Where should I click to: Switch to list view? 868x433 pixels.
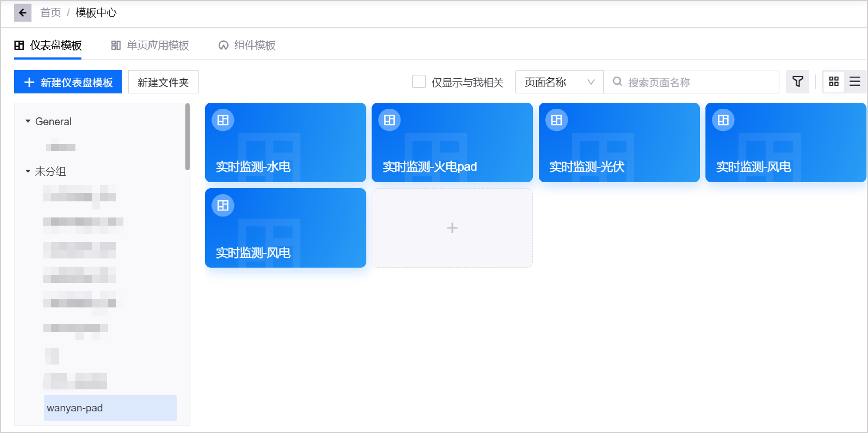pos(855,82)
